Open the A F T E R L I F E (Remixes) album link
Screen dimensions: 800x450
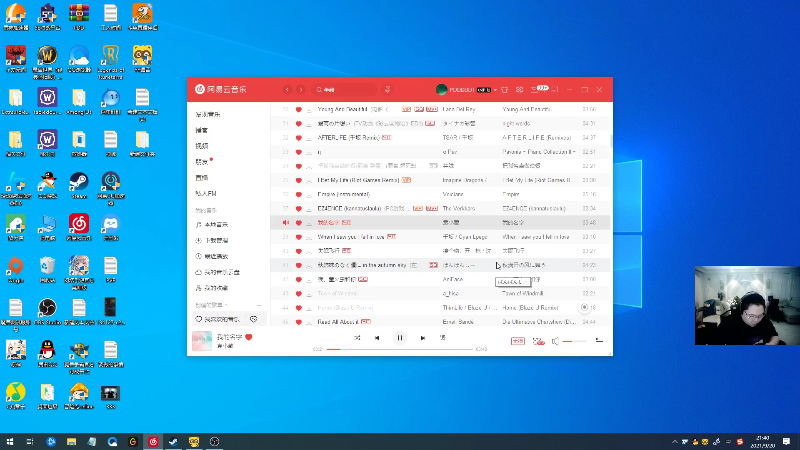[537, 138]
